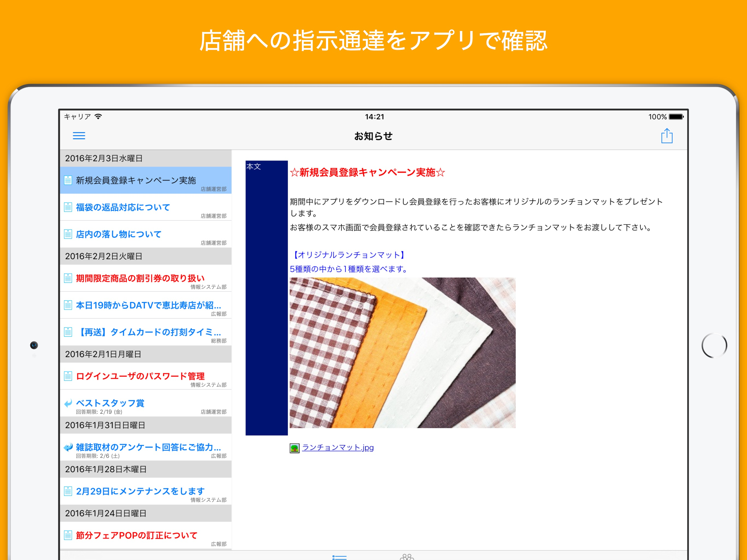Open survey 雑誌取材のアンケート回答にご協力...
The width and height of the screenshot is (747, 560).
point(146,448)
